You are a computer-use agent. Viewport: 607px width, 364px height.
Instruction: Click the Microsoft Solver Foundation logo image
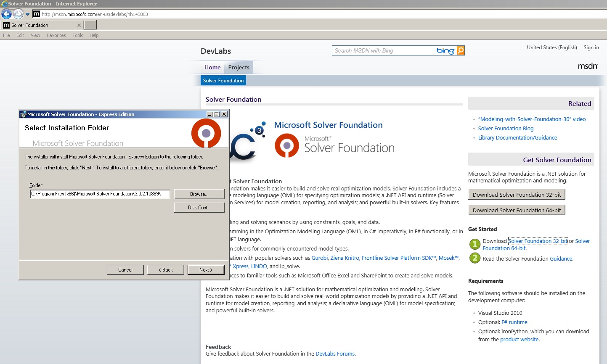tap(334, 145)
